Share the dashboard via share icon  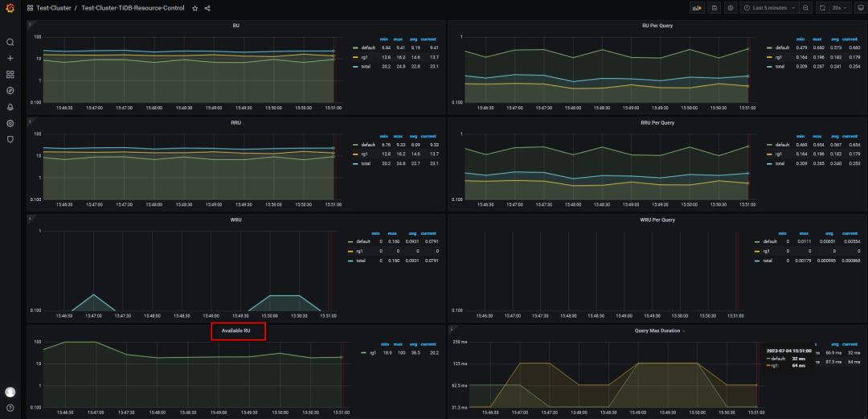point(207,8)
